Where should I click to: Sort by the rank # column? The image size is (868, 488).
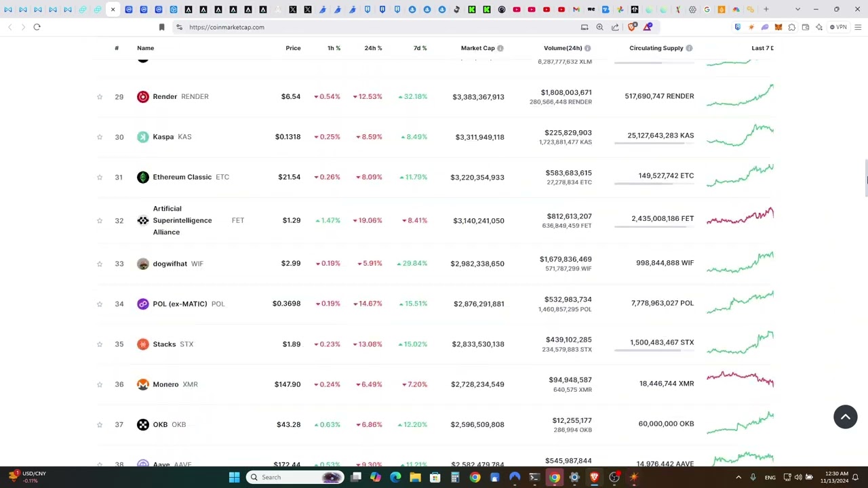point(117,48)
